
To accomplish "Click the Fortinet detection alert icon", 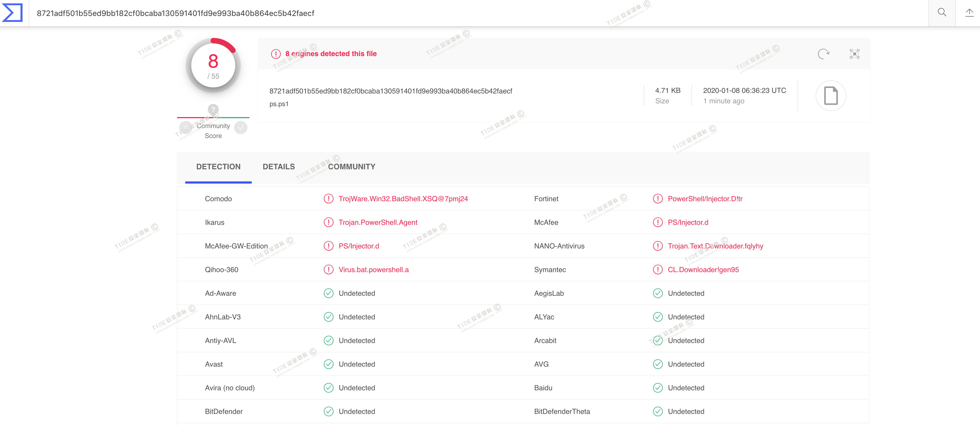I will click(x=657, y=198).
